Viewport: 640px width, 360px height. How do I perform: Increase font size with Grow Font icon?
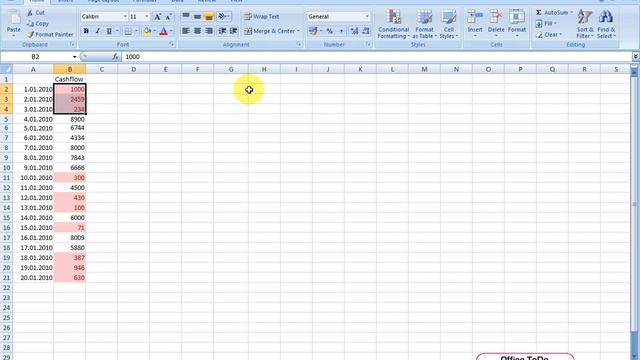[157, 17]
